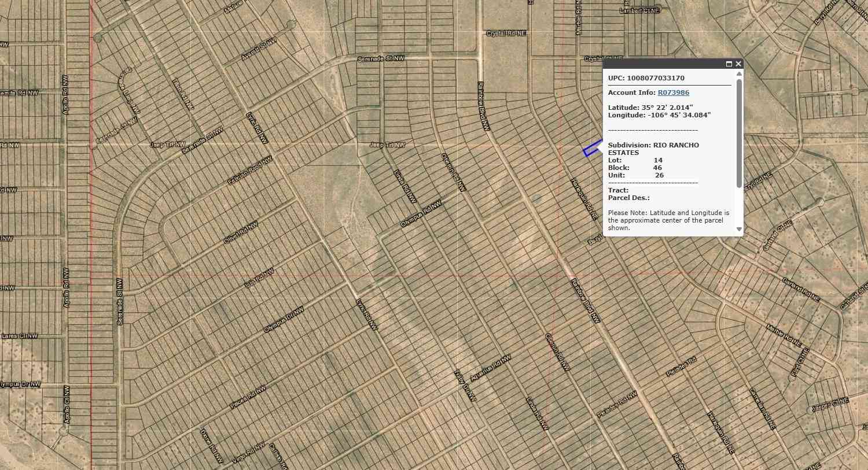The height and width of the screenshot is (470, 868).
Task: Click the Latitude 35° 22' 2.014" value
Action: [x=650, y=108]
